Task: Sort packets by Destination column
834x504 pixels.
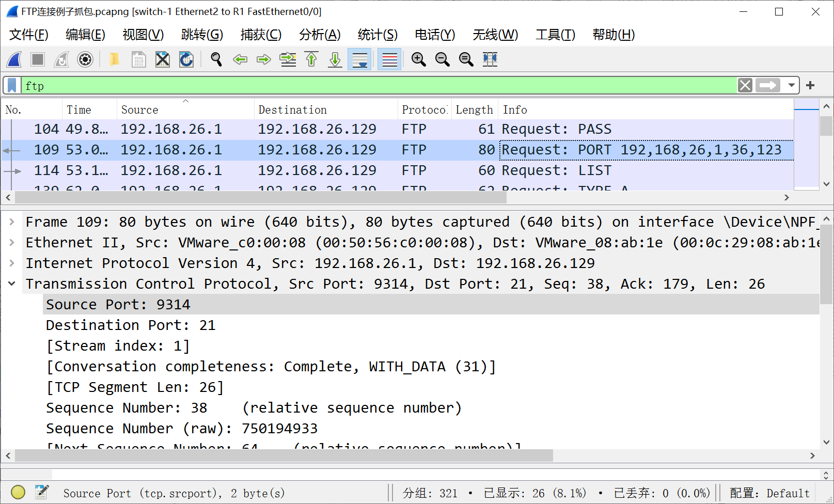Action: (x=326, y=109)
